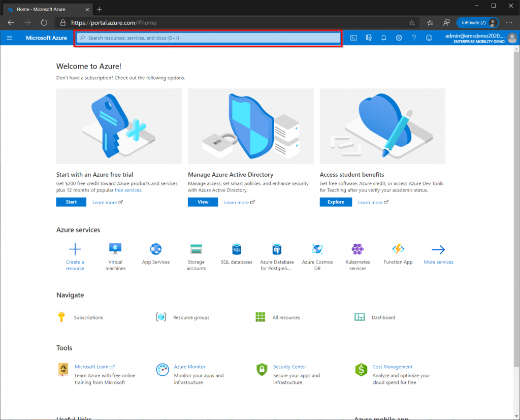Open the Security Center link

289,367
